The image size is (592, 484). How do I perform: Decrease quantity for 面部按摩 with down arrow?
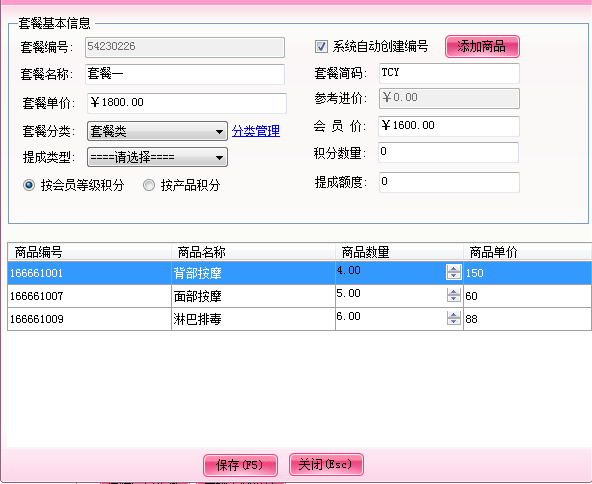click(x=453, y=299)
